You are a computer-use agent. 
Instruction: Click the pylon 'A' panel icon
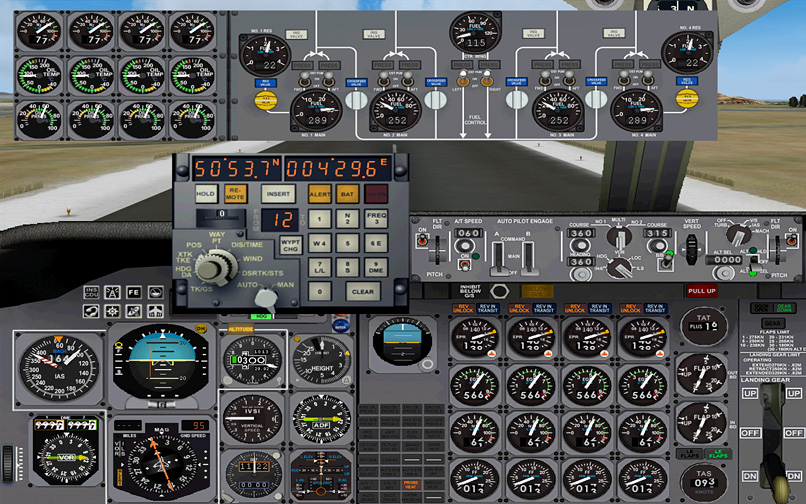(112, 292)
